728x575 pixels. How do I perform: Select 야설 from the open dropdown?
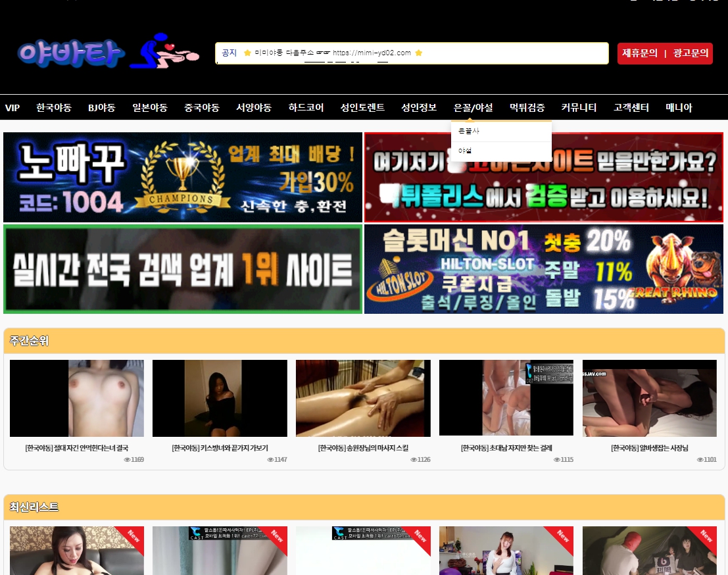coord(466,151)
